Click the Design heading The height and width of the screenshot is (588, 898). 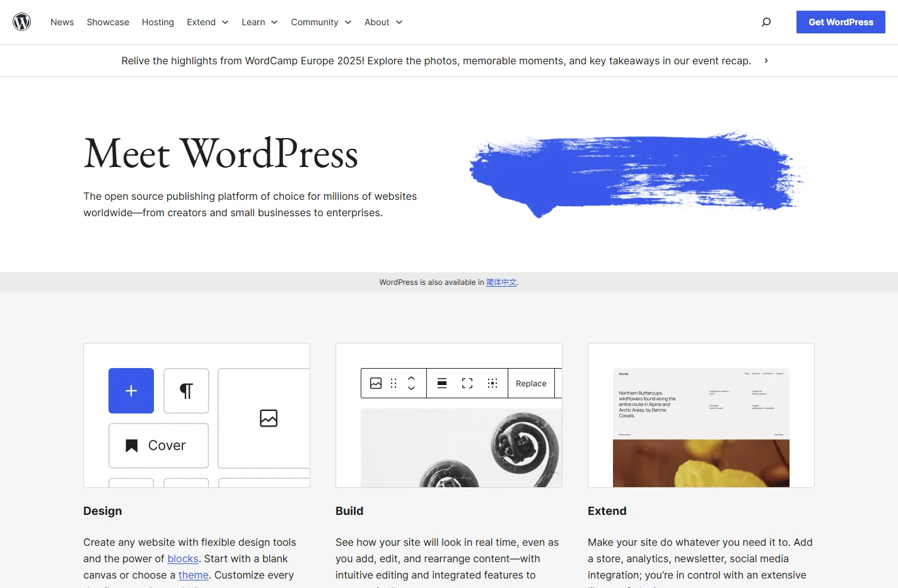click(103, 511)
